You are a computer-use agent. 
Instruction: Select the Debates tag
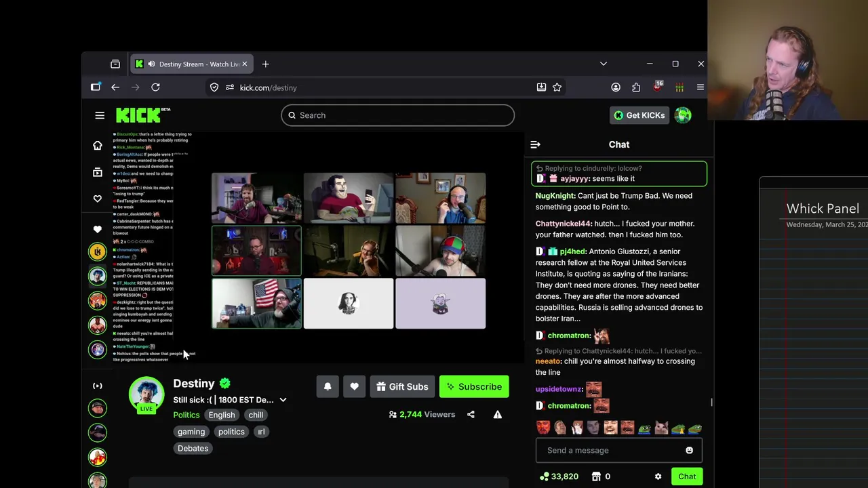click(193, 448)
